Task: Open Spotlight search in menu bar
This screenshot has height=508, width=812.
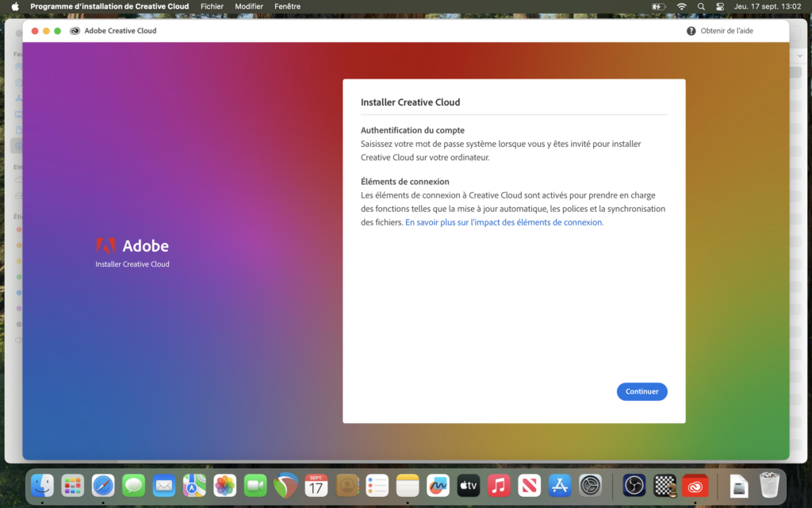Action: click(x=701, y=6)
